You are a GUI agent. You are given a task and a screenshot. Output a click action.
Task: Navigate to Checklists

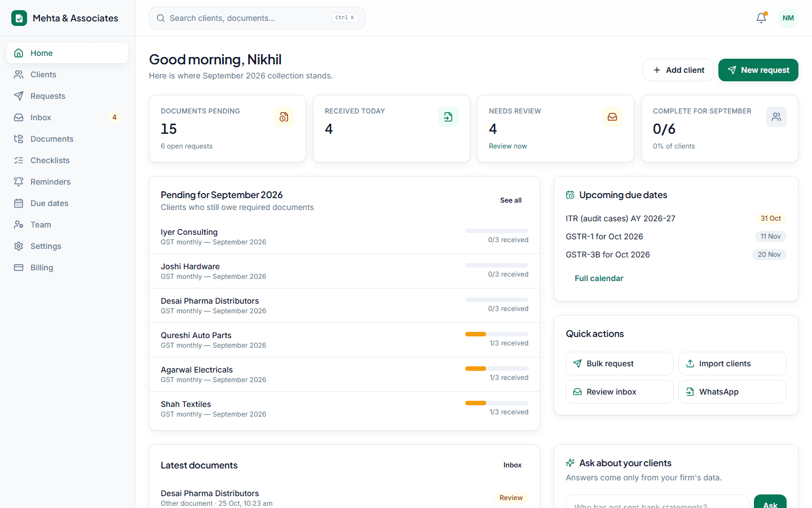[x=68, y=160]
